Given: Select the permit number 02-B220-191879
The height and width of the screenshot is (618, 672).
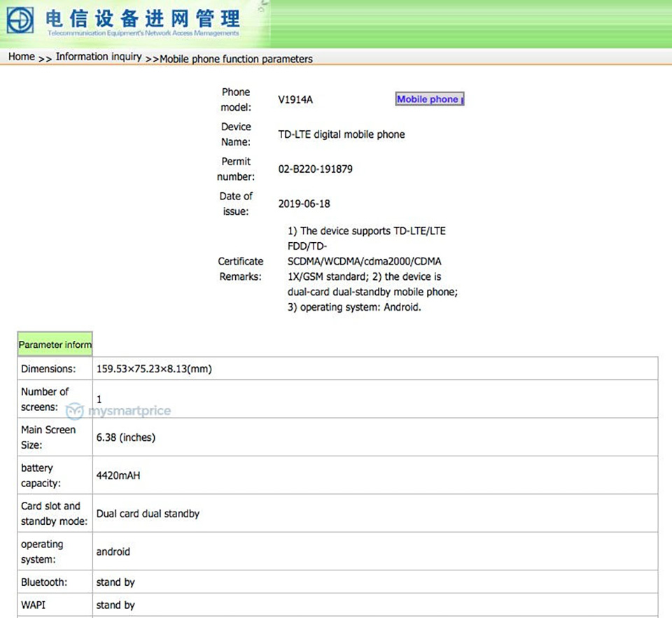Looking at the screenshot, I should tap(316, 169).
